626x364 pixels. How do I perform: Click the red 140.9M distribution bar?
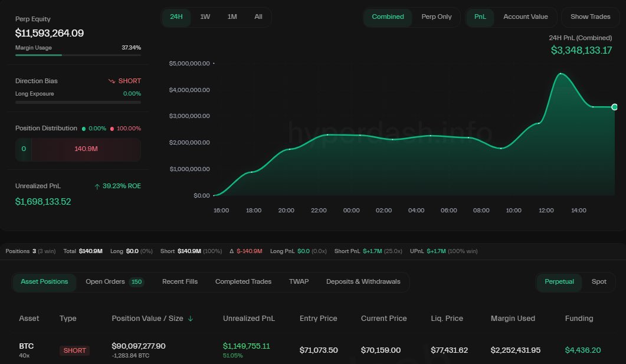(x=86, y=149)
